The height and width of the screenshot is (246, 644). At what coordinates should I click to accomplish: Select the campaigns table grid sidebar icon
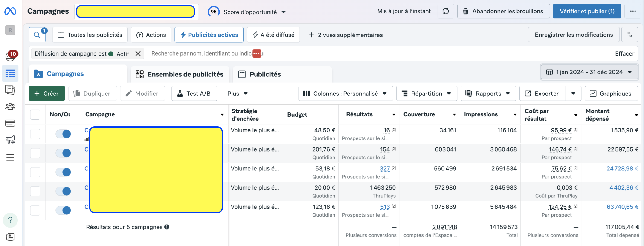(10, 73)
